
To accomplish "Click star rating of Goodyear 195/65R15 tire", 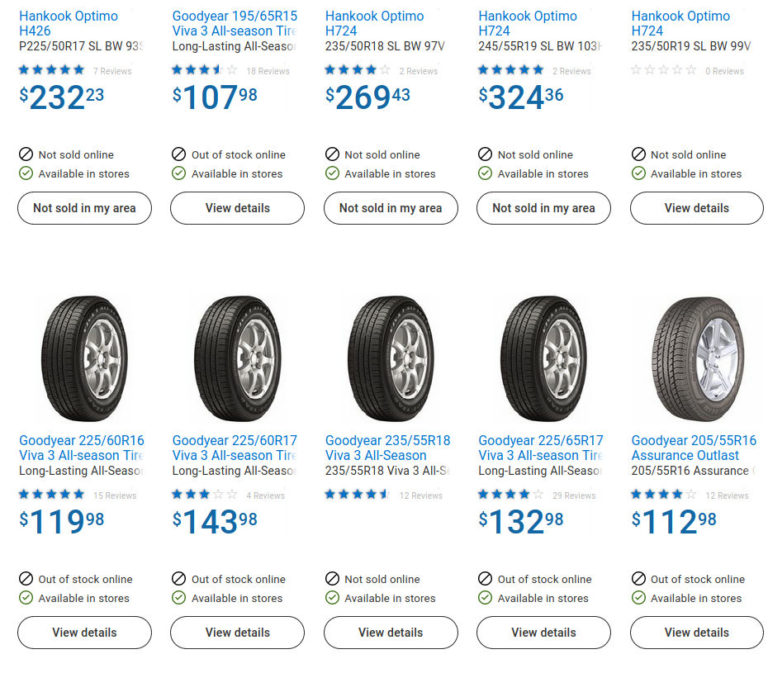I will point(205,70).
